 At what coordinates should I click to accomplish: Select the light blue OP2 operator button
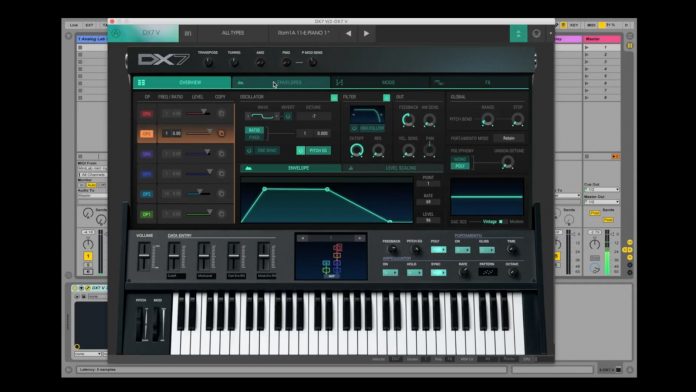coord(147,194)
